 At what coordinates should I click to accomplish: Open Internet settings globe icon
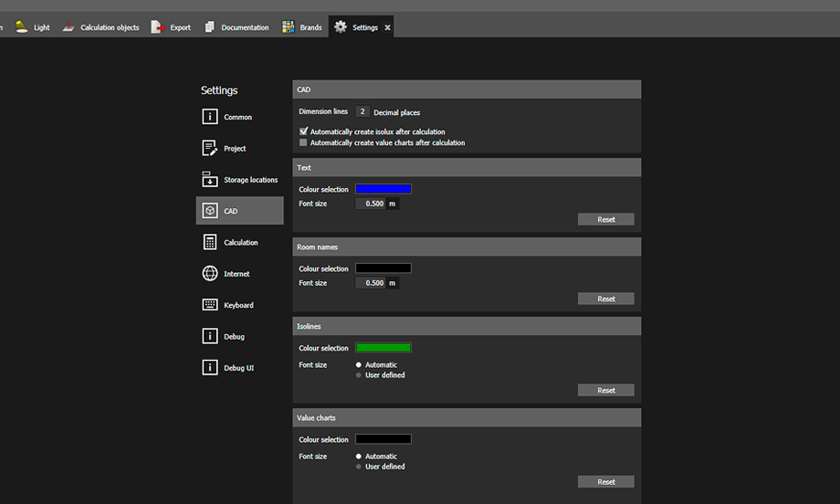point(210,274)
